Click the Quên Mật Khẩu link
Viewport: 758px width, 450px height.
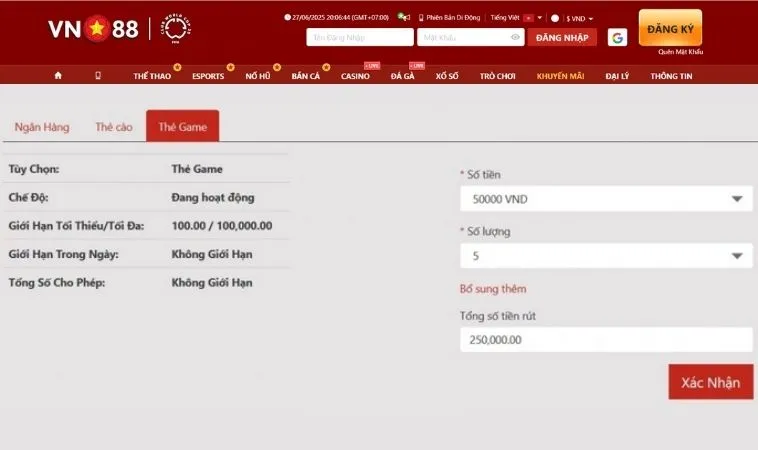[680, 51]
